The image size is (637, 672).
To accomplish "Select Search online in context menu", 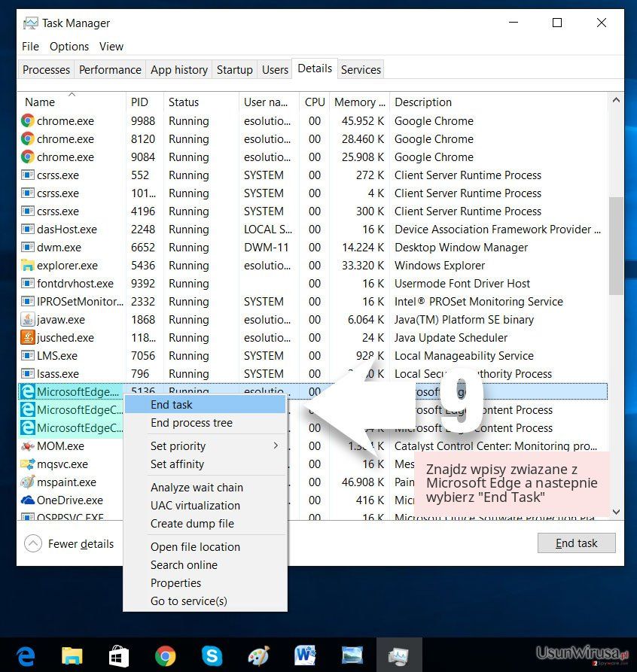I will (x=205, y=565).
